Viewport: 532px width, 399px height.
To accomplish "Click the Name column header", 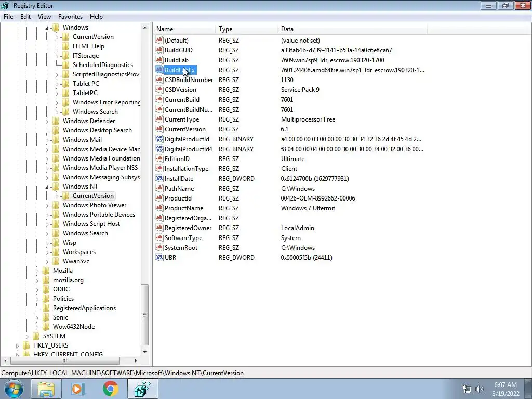I will 184,29.
